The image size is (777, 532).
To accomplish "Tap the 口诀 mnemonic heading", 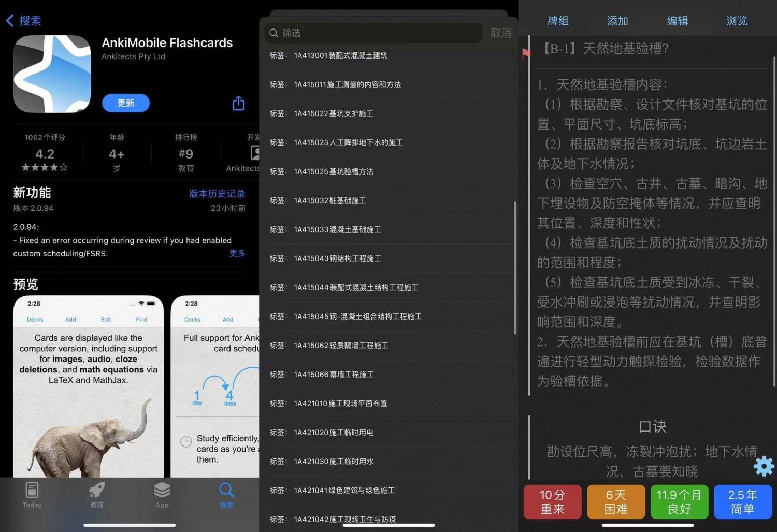I will pyautogui.click(x=653, y=427).
